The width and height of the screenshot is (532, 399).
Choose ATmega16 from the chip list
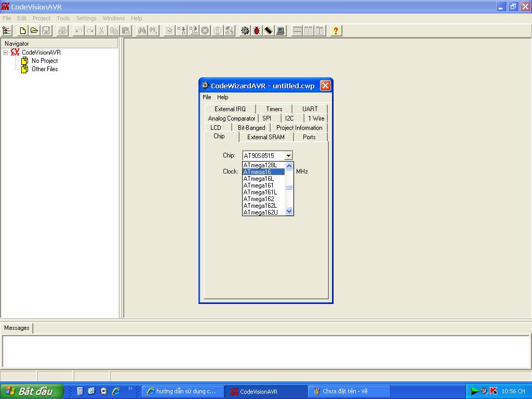[x=263, y=172]
